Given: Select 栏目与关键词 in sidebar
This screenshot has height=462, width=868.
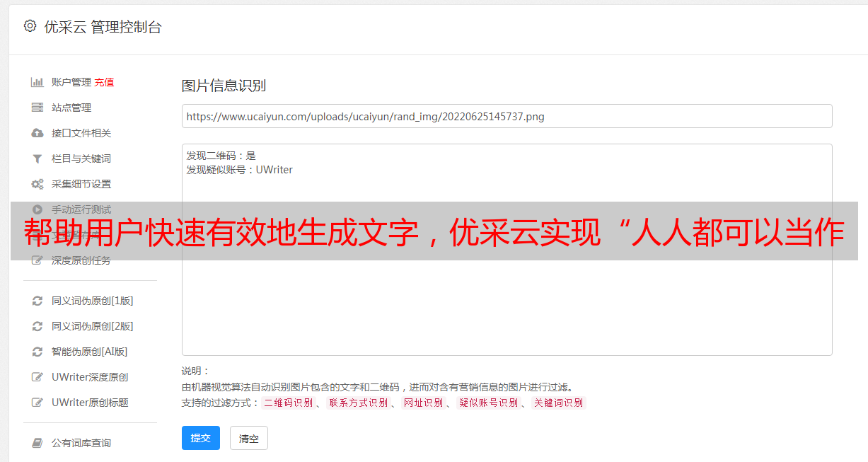Looking at the screenshot, I should (x=81, y=158).
